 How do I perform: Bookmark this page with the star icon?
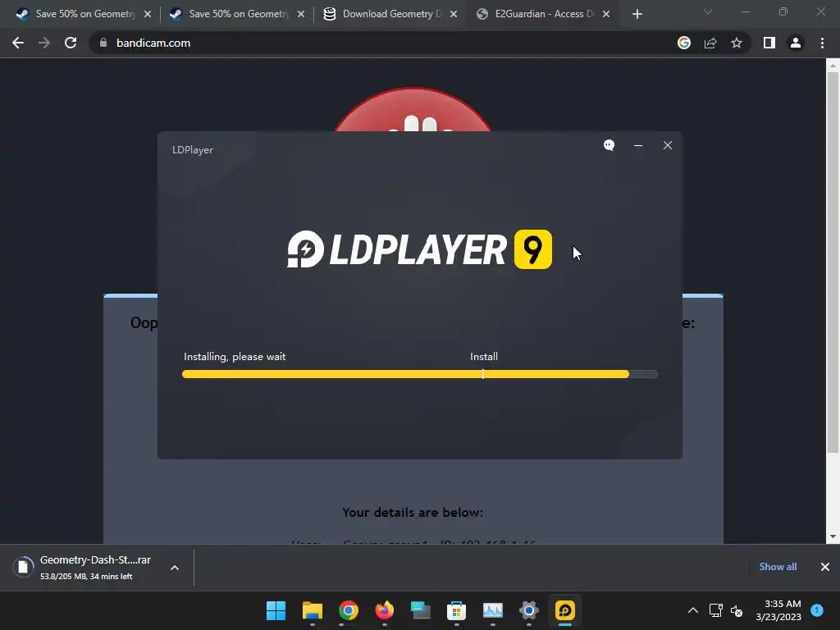[737, 43]
